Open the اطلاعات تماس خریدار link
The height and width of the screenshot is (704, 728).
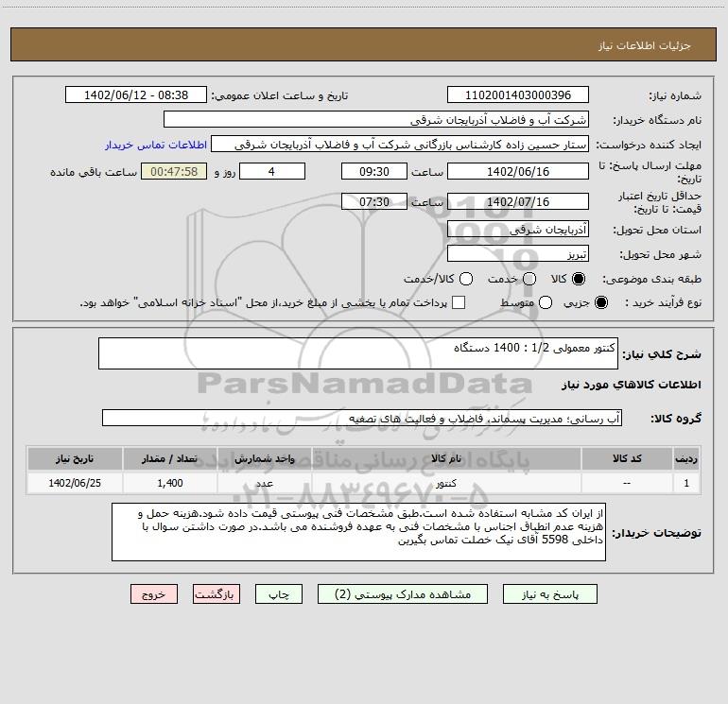pyautogui.click(x=156, y=145)
